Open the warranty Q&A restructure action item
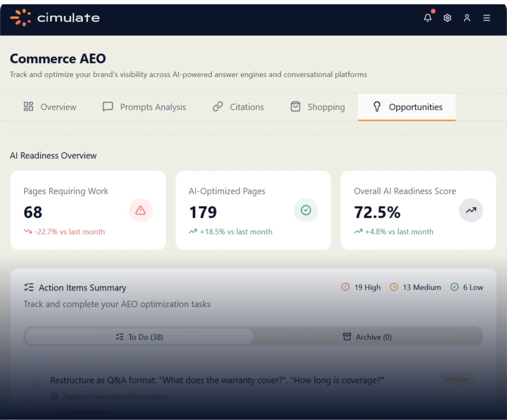The height and width of the screenshot is (420, 507). pos(217,380)
